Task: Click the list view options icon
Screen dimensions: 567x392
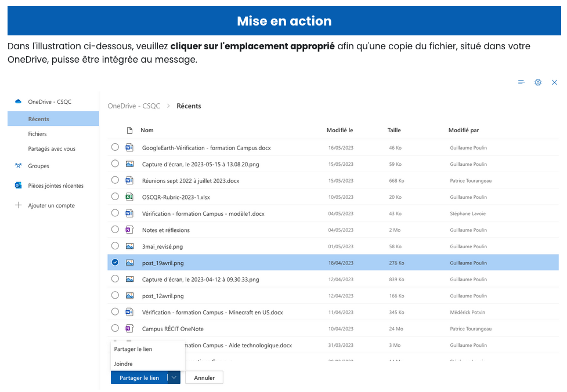Action: 522,82
